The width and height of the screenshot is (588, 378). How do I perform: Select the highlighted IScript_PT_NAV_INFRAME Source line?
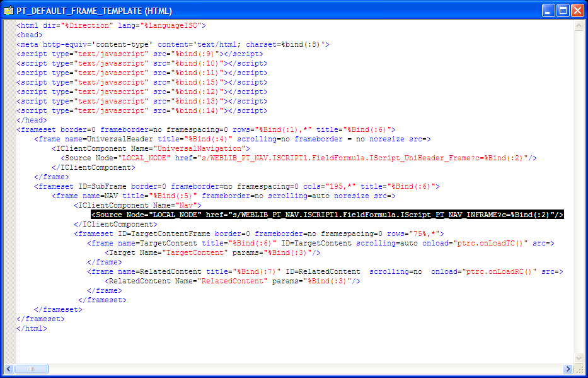[328, 214]
